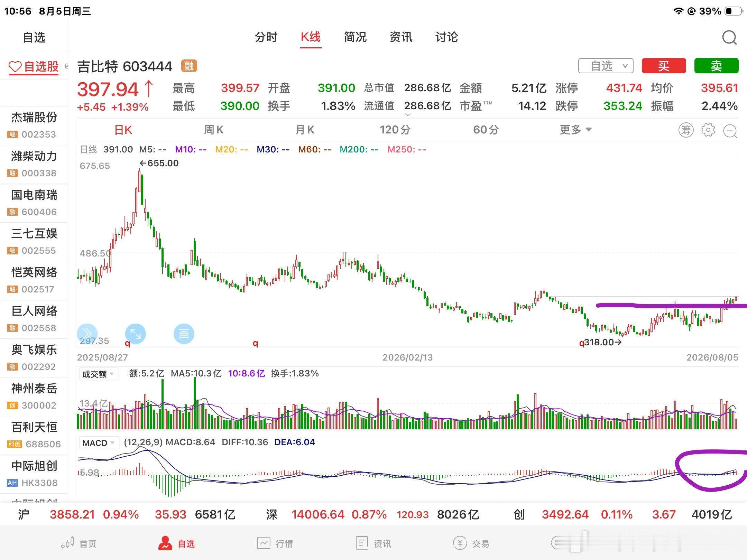Select the K线 tab
Image resolution: width=747 pixels, height=560 pixels.
311,37
